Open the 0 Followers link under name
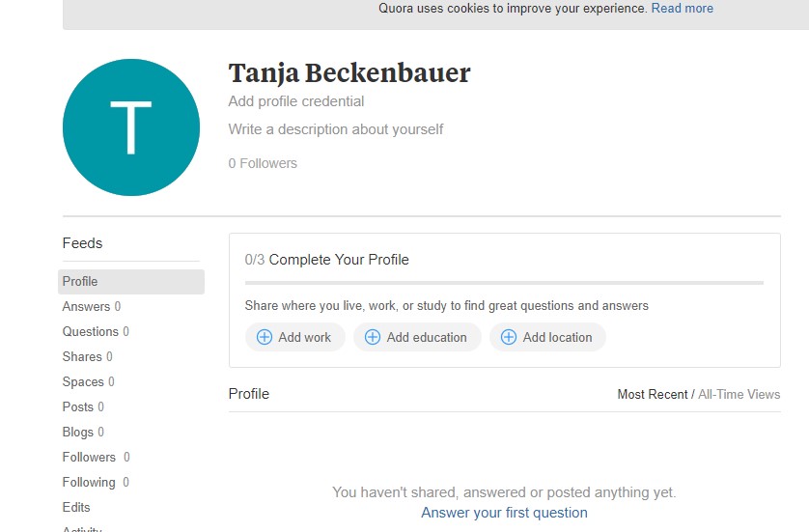809x532 pixels. pyautogui.click(x=263, y=163)
